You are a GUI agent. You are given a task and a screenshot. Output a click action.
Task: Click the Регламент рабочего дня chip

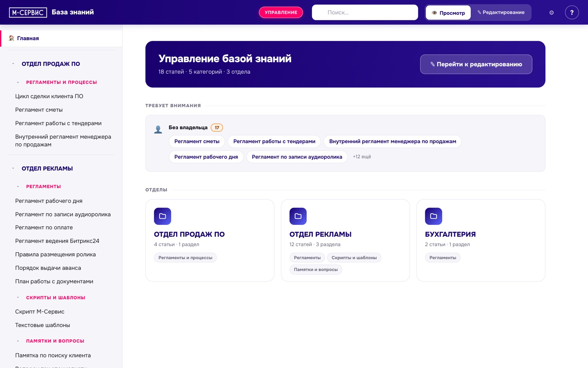[x=206, y=157]
